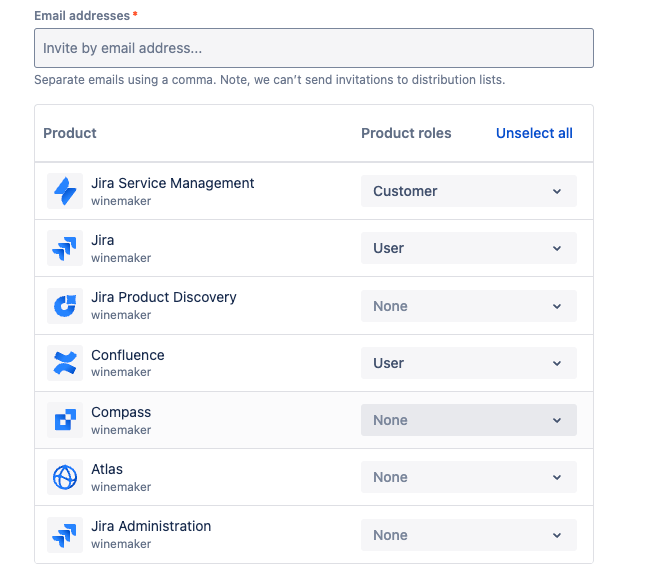Click the Confluence product name
Screen dimensions: 650x586
[128, 355]
